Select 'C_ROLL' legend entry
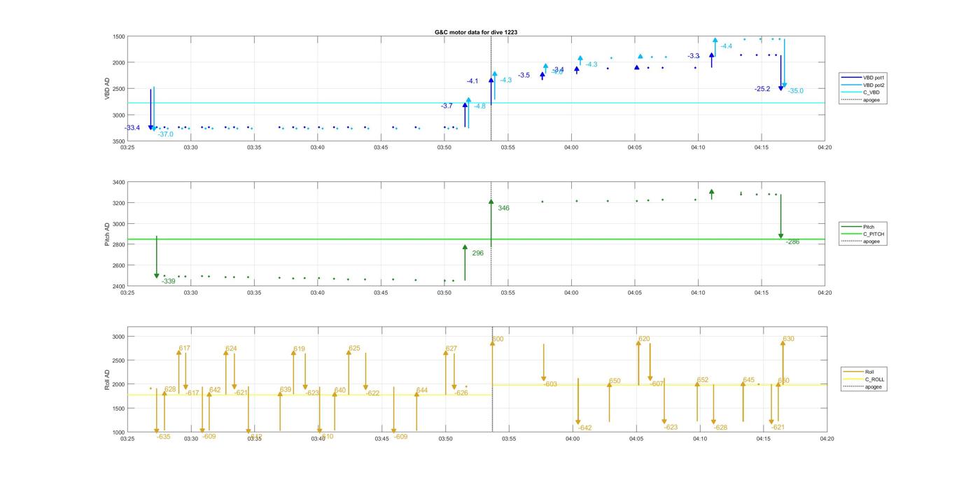This screenshot has height=485, width=980. (x=875, y=379)
